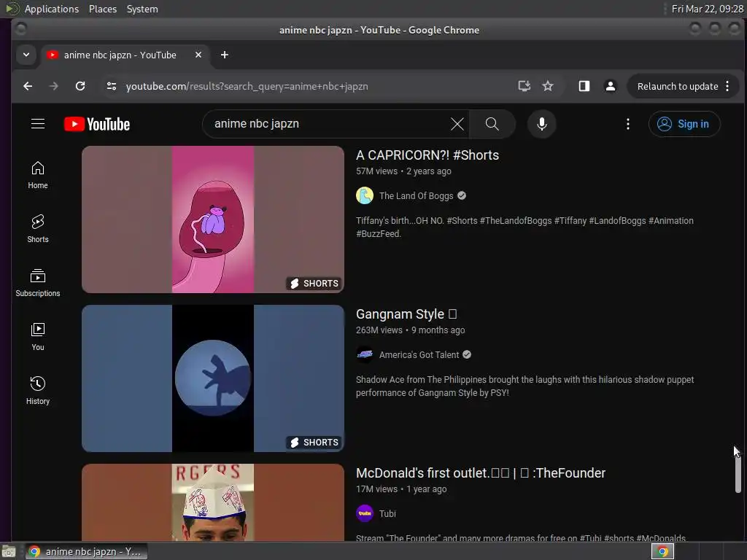Open the A CAPRICORN?! #Shorts video title
This screenshot has width=747, height=560.
point(427,155)
